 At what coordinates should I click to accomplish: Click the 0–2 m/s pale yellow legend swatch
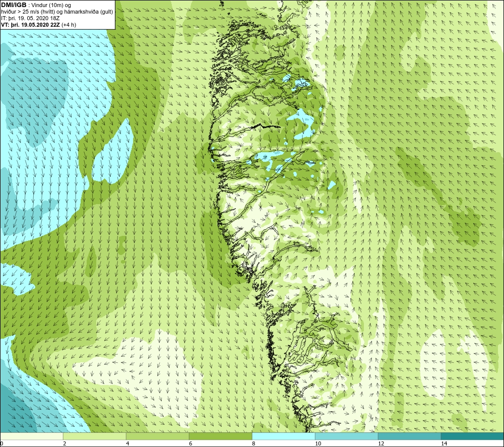point(31,436)
